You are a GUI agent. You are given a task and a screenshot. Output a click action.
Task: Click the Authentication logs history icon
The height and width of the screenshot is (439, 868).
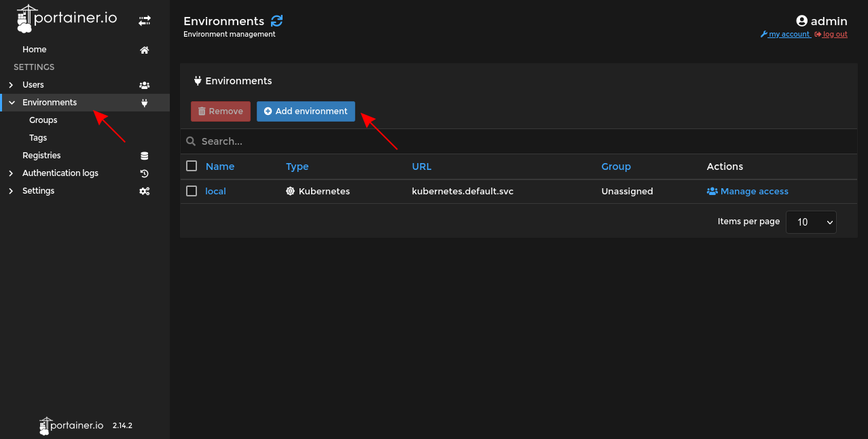[144, 173]
